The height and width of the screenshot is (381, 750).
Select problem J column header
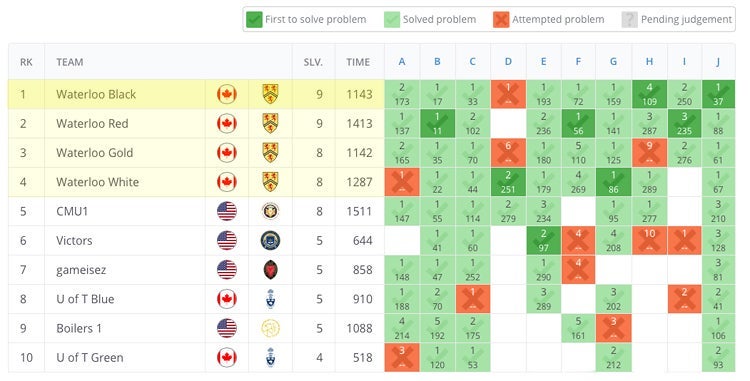pyautogui.click(x=718, y=62)
